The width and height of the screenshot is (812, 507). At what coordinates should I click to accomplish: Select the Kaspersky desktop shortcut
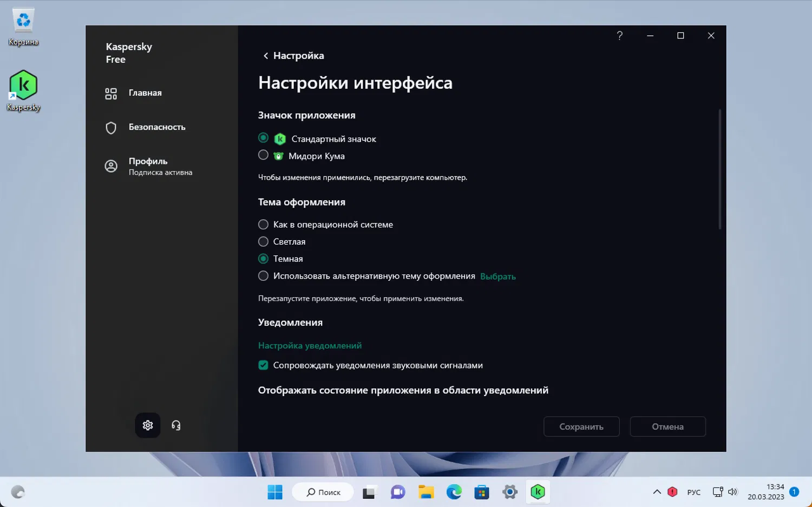(23, 91)
